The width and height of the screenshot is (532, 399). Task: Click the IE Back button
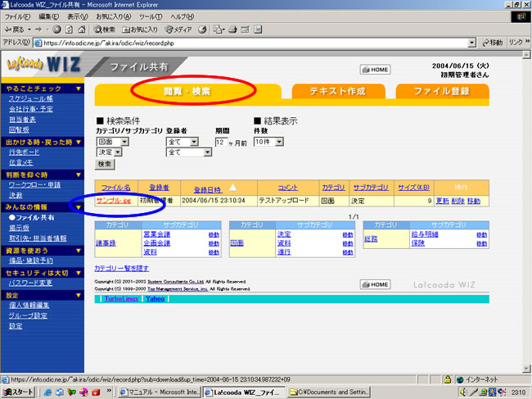point(16,29)
